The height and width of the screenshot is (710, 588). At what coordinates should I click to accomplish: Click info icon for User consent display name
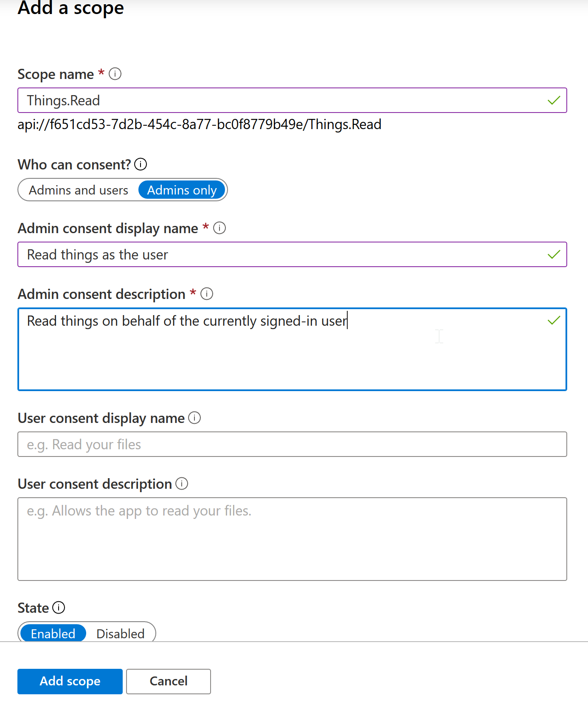(194, 418)
